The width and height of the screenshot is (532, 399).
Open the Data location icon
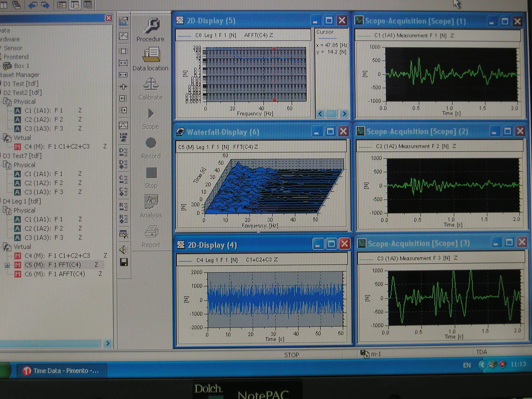pyautogui.click(x=151, y=55)
